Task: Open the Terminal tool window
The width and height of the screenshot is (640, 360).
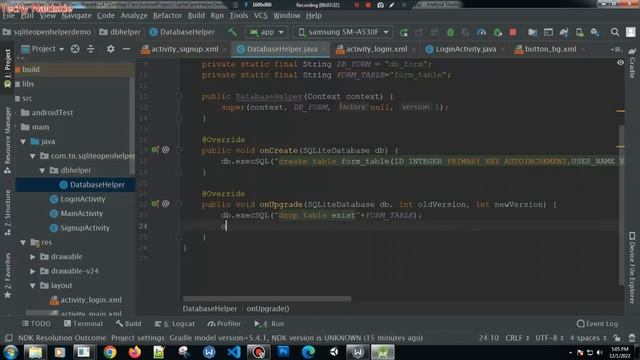Action: pos(83,324)
